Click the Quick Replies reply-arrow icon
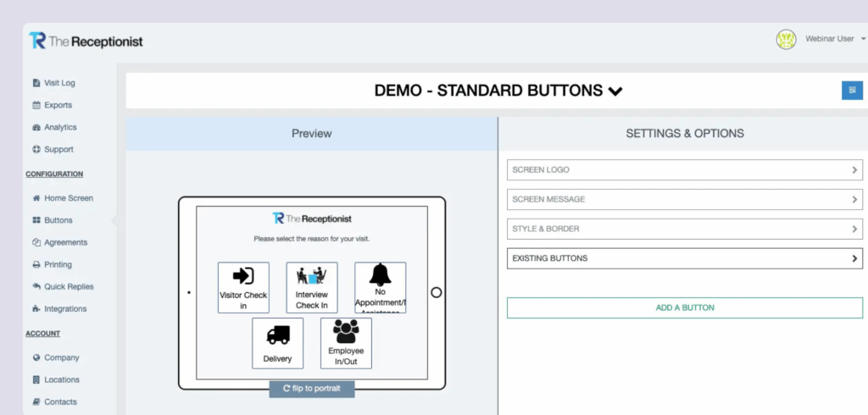868x415 pixels. (x=36, y=286)
